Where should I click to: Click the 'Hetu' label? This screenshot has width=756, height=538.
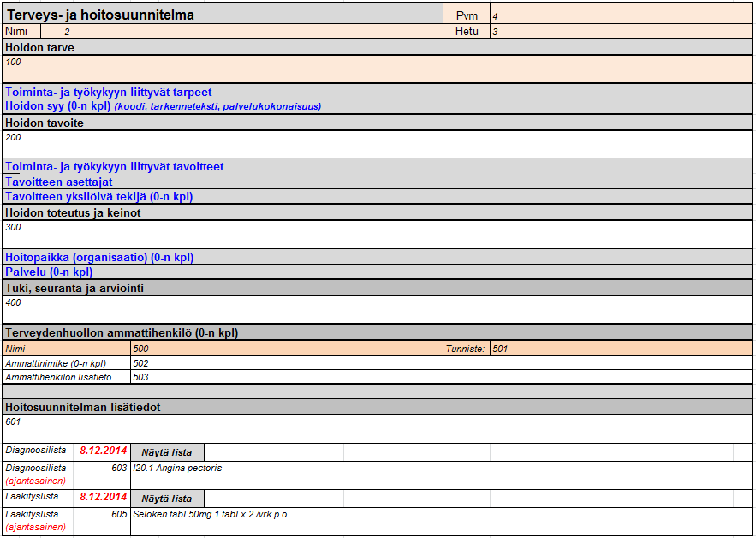(467, 32)
